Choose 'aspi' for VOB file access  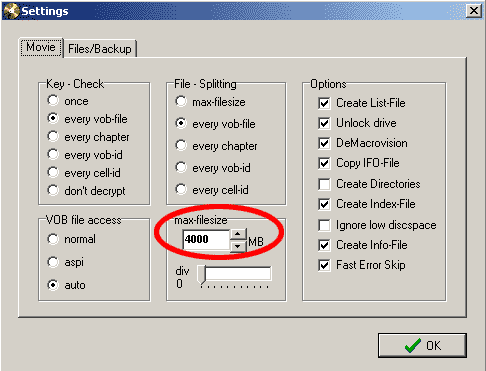[x=53, y=262]
